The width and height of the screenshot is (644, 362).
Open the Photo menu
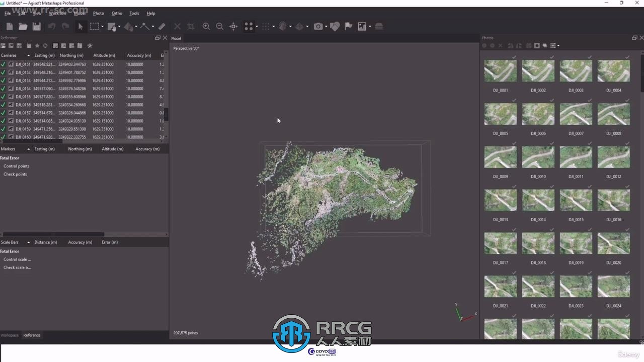pos(99,13)
